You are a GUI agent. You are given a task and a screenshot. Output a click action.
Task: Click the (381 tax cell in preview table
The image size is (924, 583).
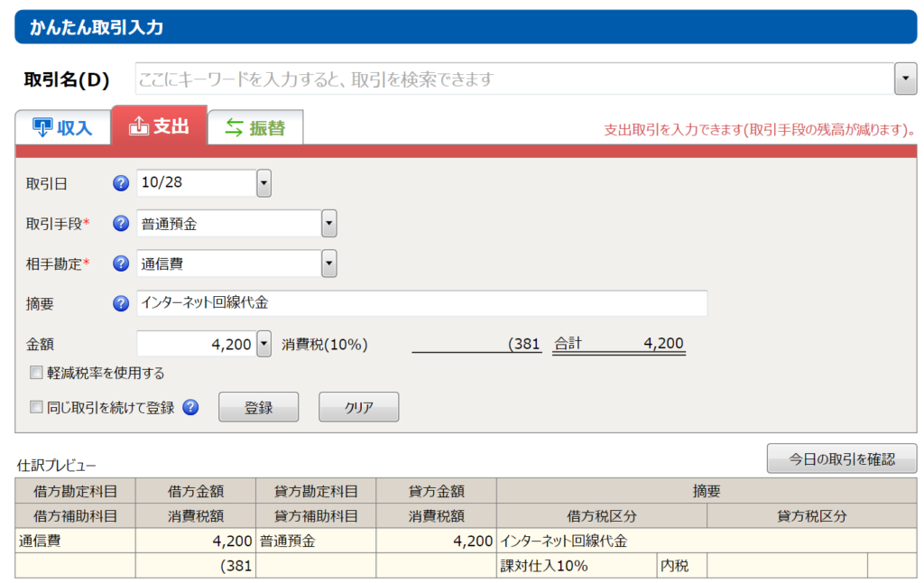(x=196, y=565)
